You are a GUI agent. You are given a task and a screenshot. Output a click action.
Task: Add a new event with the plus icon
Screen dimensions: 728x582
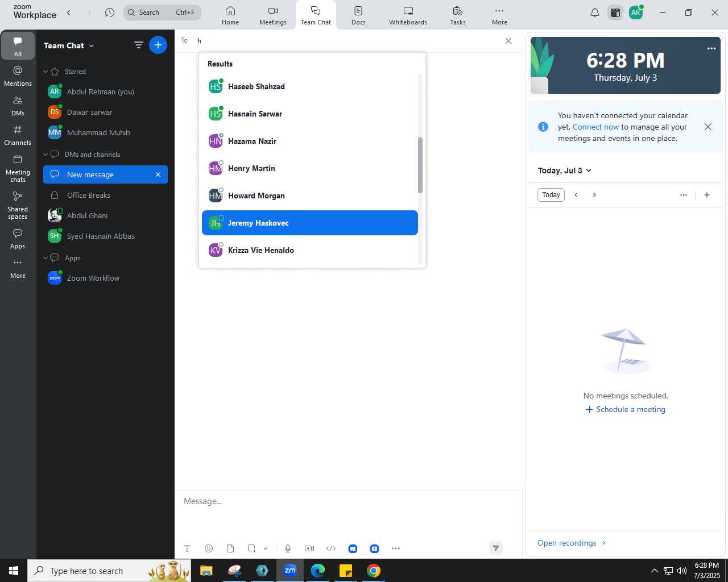coord(707,195)
